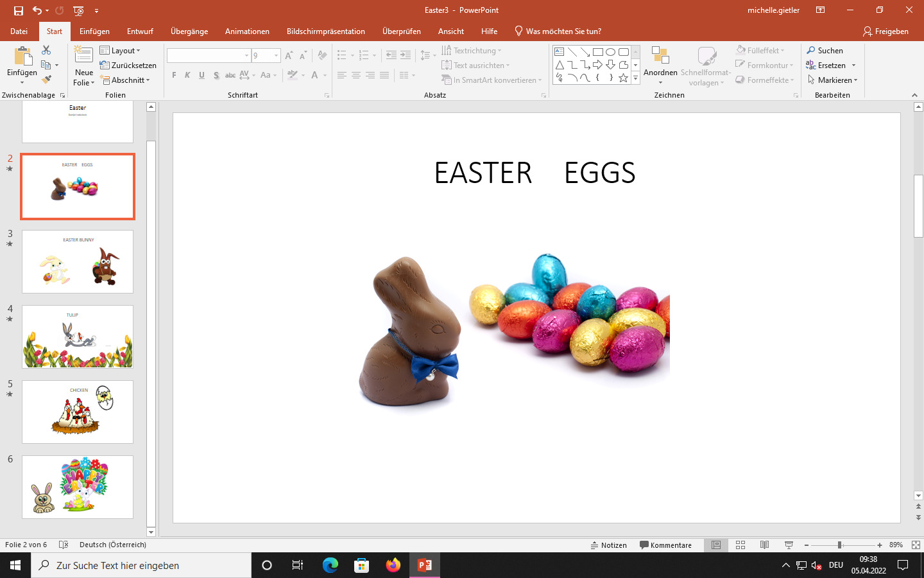Screen dimensions: 924x578
Task: Justify the paragraph text
Action: coord(384,75)
